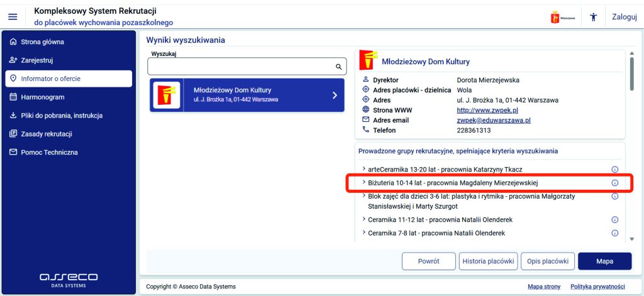Click the Kompleksowy System Rekrutacji title
This screenshot has height=296, width=644.
pos(96,11)
